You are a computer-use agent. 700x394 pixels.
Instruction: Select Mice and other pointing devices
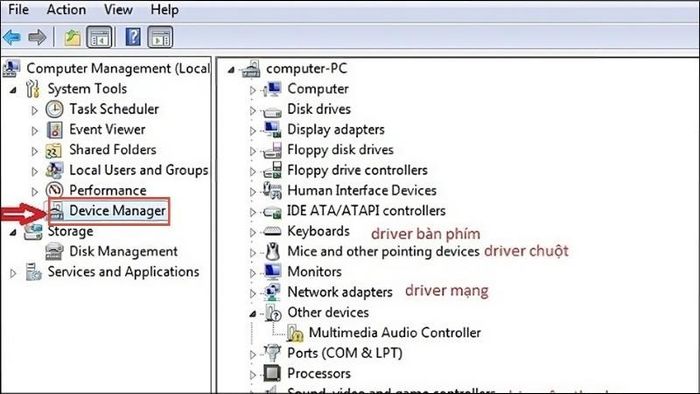point(383,251)
